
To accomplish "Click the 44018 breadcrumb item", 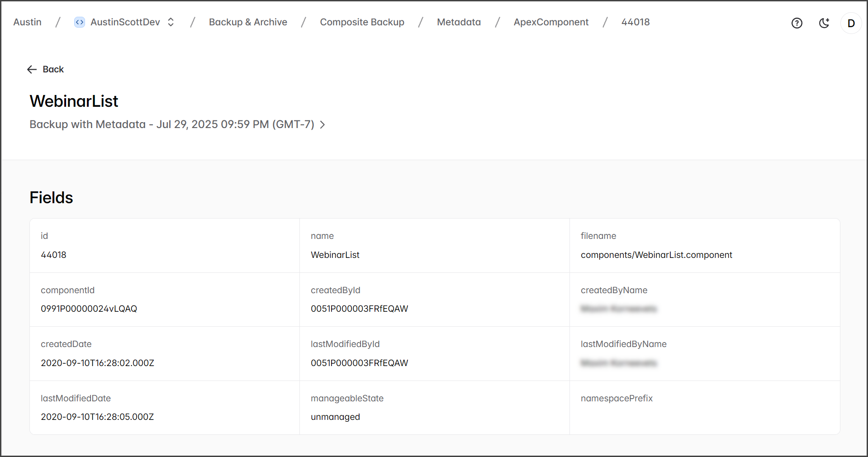I will pos(635,22).
